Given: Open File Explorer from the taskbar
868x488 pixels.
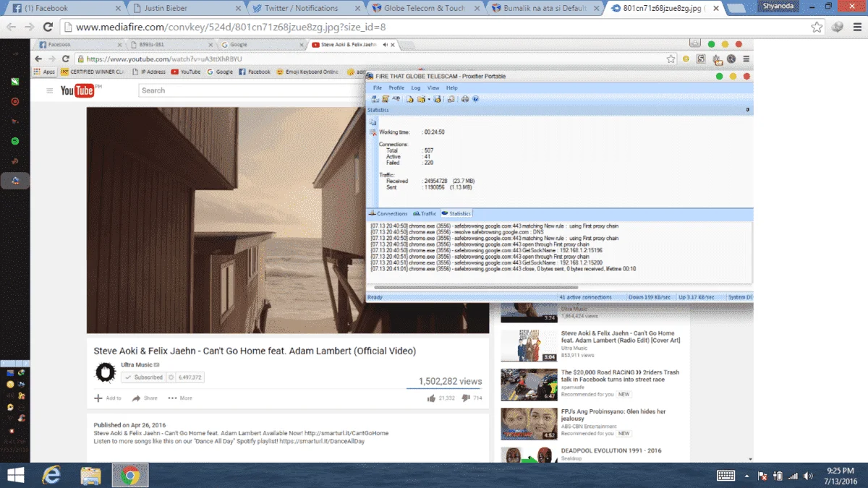Looking at the screenshot, I should point(90,475).
